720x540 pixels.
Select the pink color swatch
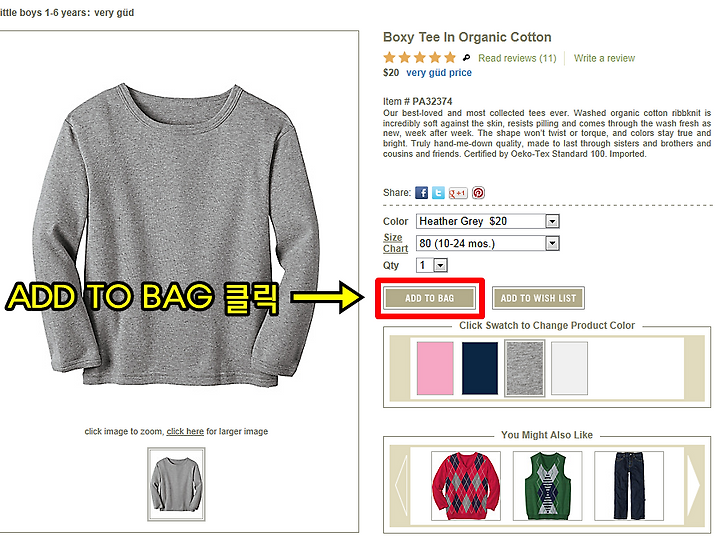pos(435,368)
